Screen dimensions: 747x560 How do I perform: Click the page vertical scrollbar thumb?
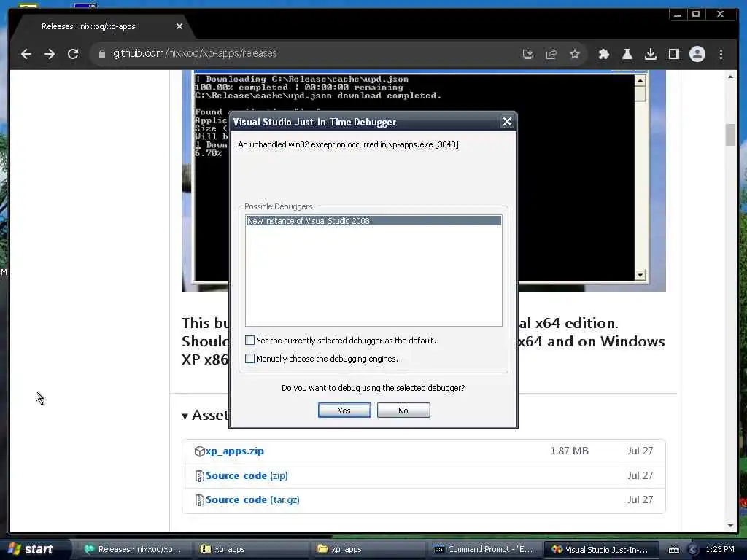click(730, 135)
